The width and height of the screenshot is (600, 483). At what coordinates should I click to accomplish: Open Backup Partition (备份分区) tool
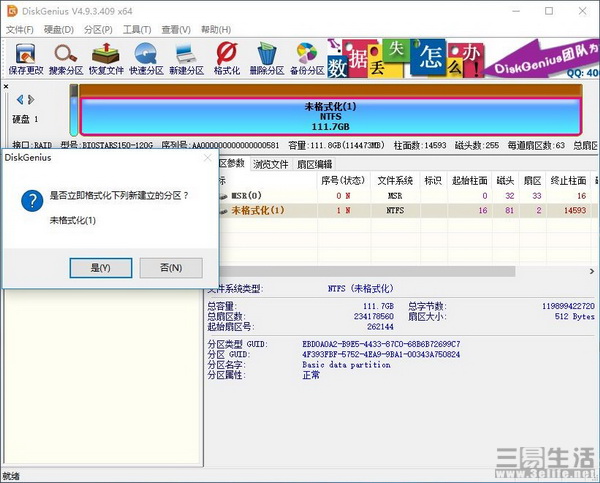click(307, 59)
